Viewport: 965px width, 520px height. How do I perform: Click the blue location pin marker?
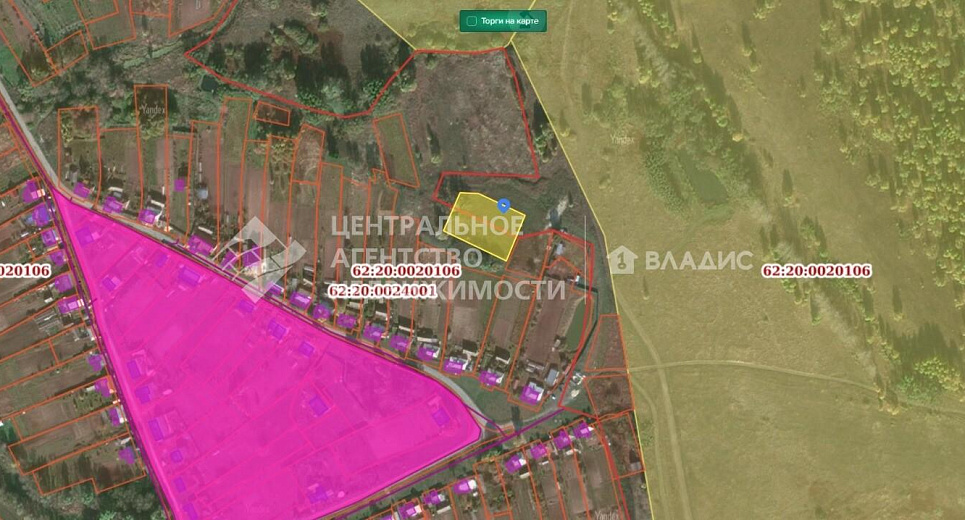[x=503, y=206]
